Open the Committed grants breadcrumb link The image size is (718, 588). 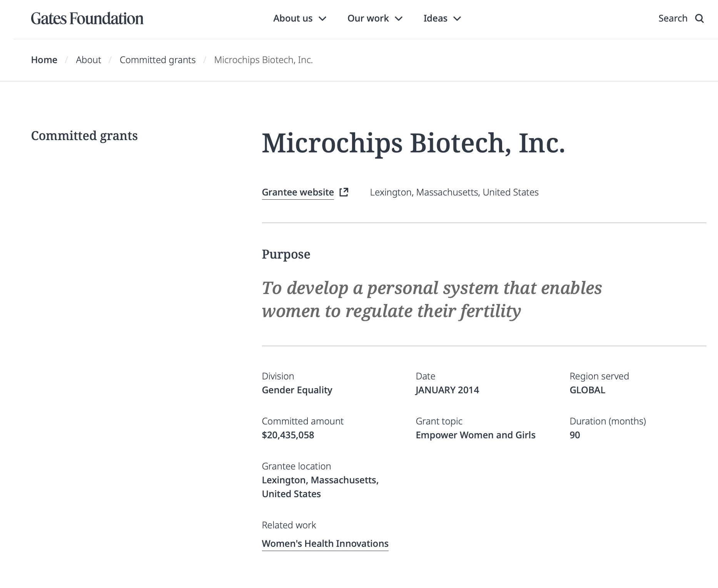(x=158, y=60)
